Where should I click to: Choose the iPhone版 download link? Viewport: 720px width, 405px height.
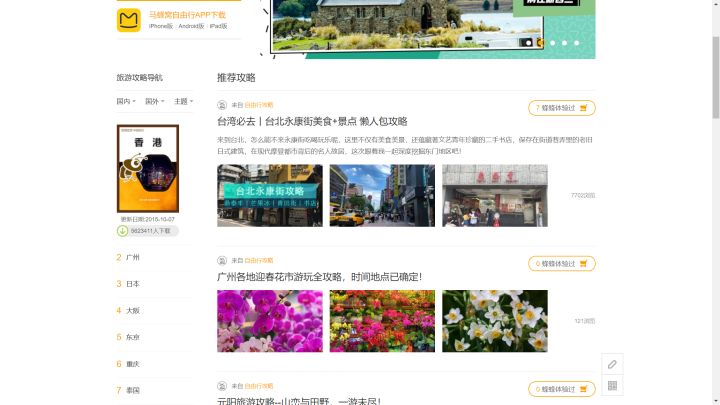point(161,26)
